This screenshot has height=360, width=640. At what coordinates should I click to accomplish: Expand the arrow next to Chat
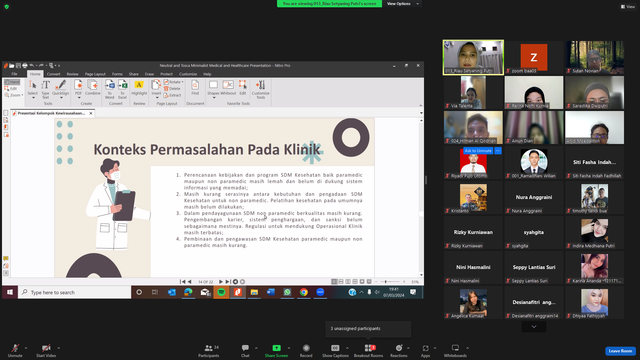pos(256,348)
